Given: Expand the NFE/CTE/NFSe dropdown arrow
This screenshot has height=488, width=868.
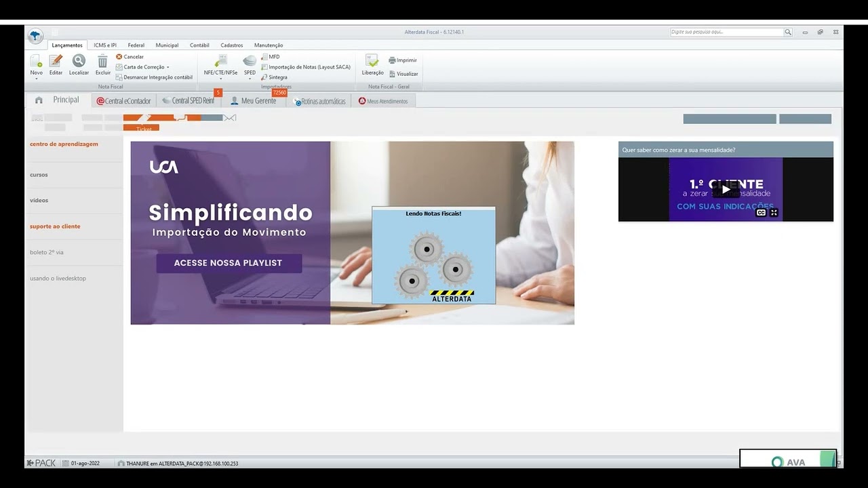Looking at the screenshot, I should (220, 78).
